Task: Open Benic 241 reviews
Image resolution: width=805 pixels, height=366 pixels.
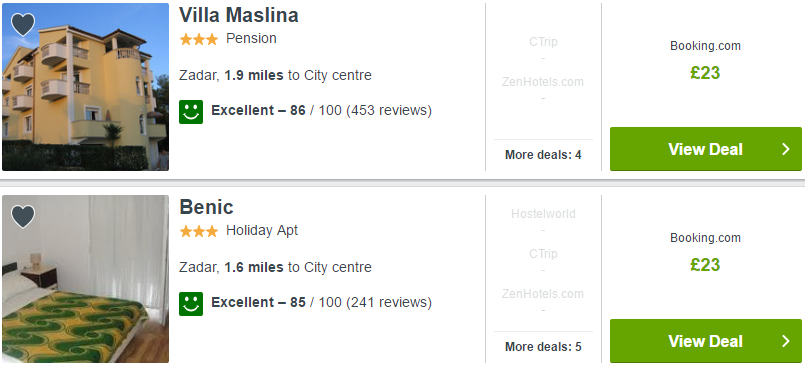Action: [x=389, y=302]
